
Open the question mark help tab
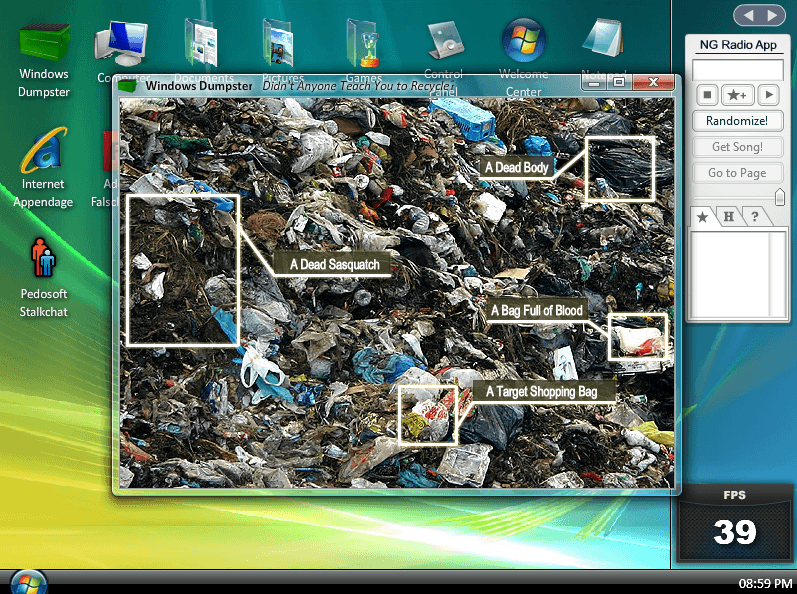pyautogui.click(x=755, y=217)
